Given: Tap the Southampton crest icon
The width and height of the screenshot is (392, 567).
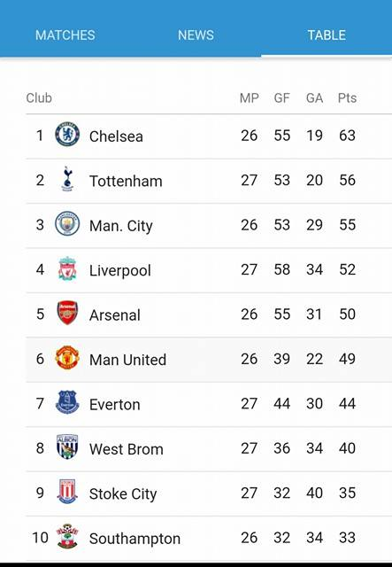Looking at the screenshot, I should [x=67, y=536].
